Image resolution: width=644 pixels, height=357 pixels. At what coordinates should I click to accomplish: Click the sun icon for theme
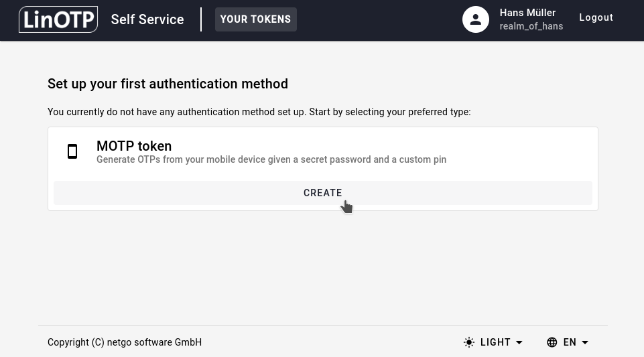pos(469,342)
